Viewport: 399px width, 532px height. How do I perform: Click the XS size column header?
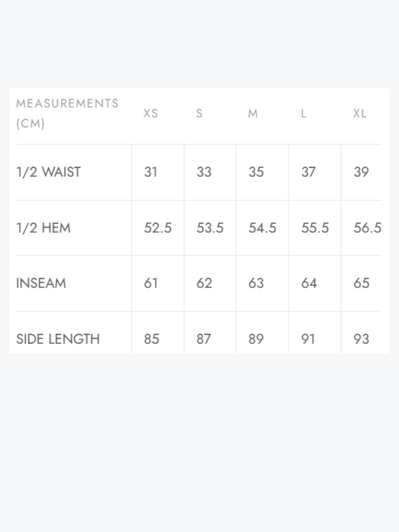(x=151, y=113)
